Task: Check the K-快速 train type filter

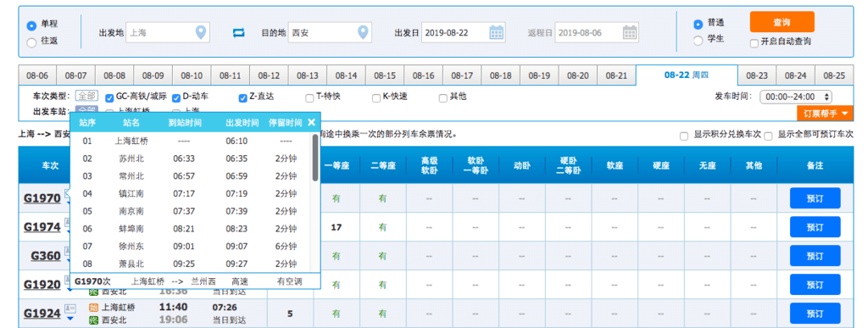Action: pos(376,98)
